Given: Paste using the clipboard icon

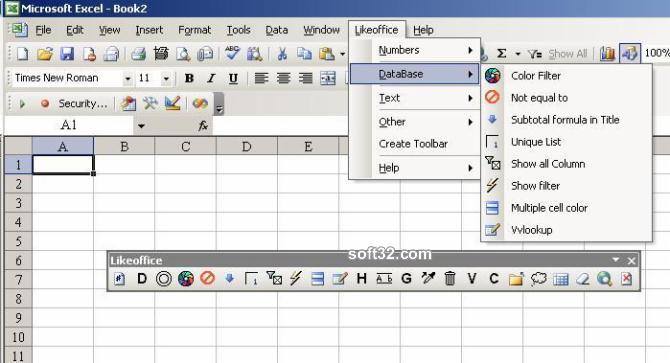Looking at the screenshot, I should coord(327,54).
